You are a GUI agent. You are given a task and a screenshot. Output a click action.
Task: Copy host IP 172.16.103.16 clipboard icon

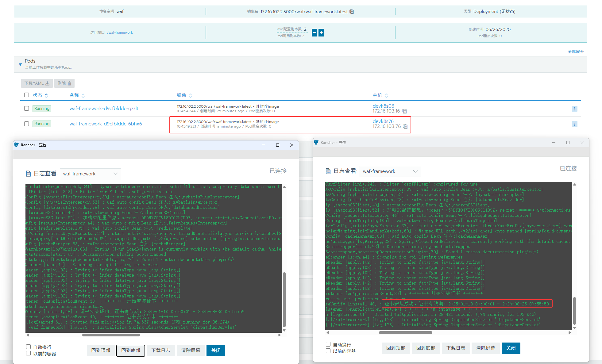coord(404,111)
